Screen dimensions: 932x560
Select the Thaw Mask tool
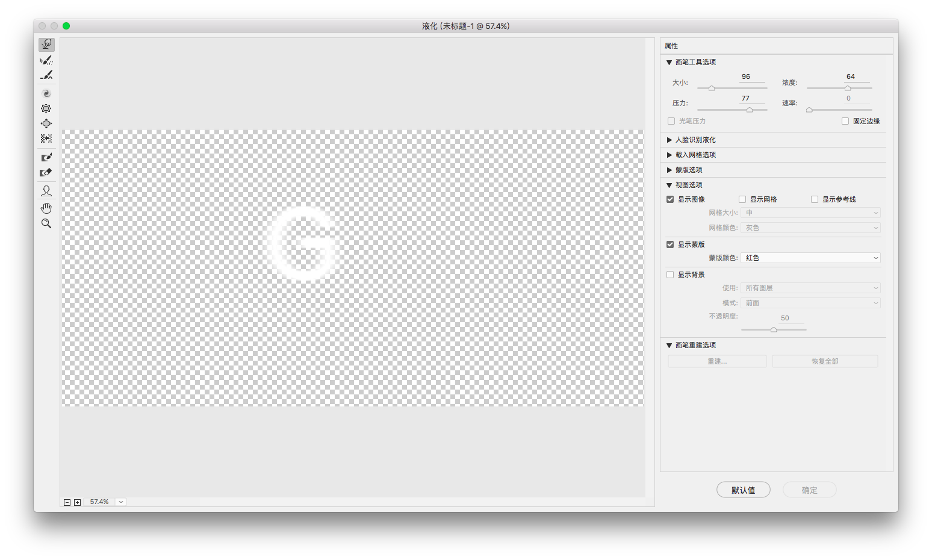pyautogui.click(x=46, y=173)
